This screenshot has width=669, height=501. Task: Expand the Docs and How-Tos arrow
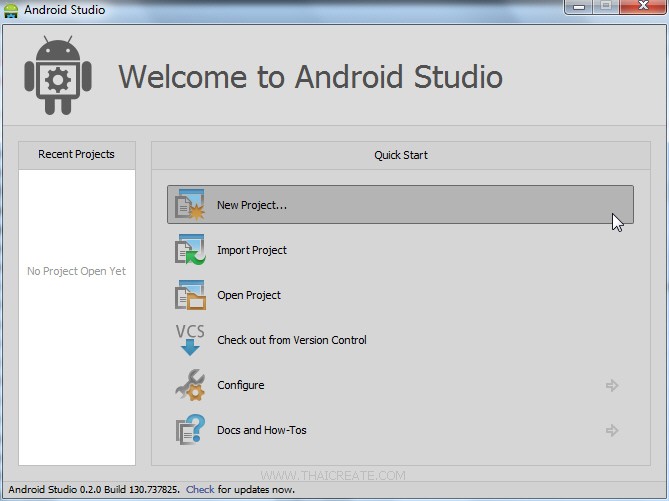(x=612, y=430)
